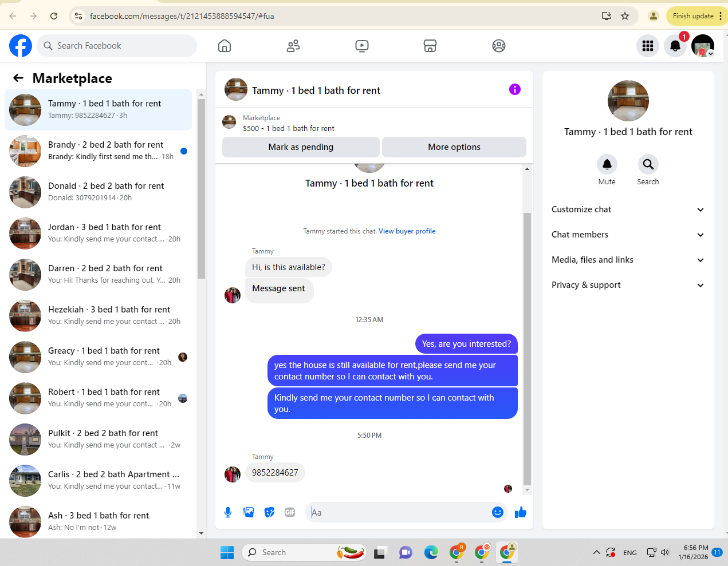This screenshot has height=566, width=728.
Task: Bookmark this page with the star icon
Action: tap(625, 16)
